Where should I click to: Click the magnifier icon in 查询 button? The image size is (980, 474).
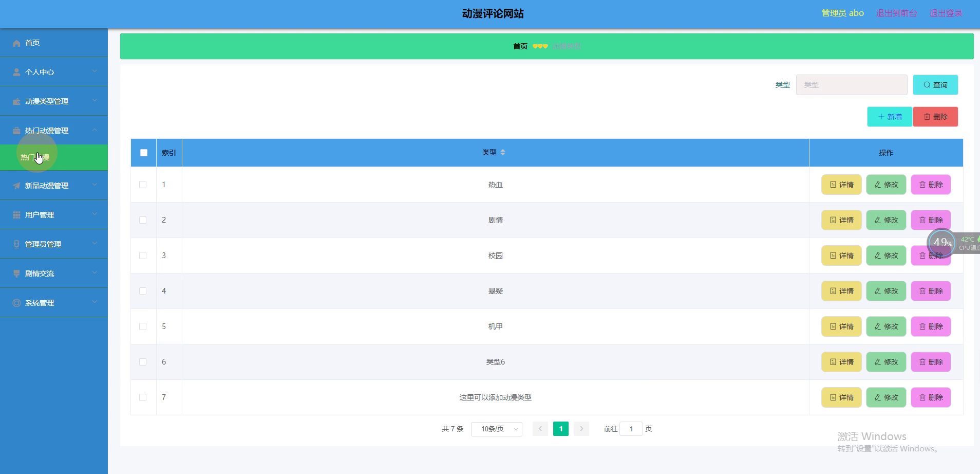coord(927,85)
